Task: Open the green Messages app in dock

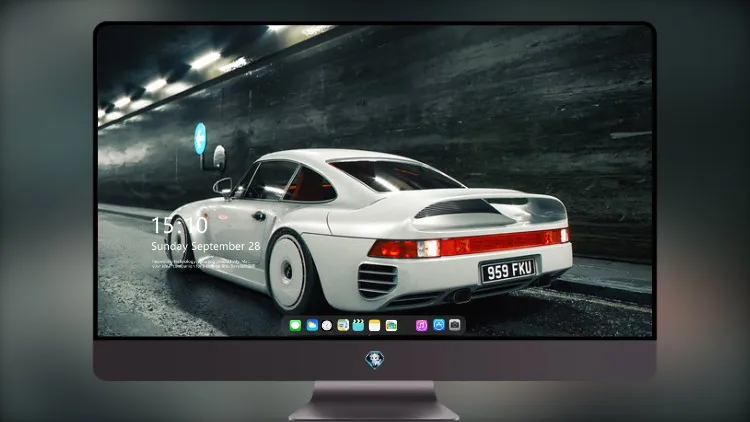Action: [x=295, y=326]
